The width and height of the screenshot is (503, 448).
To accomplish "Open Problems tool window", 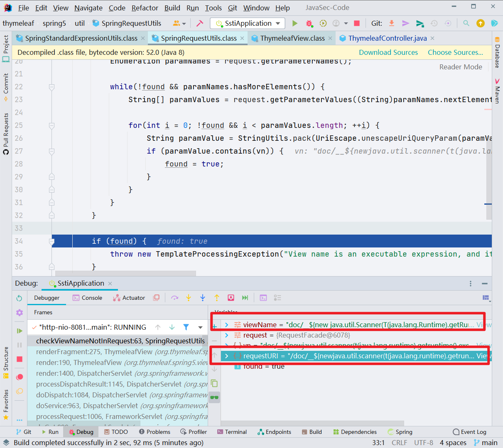I will click(x=155, y=432).
